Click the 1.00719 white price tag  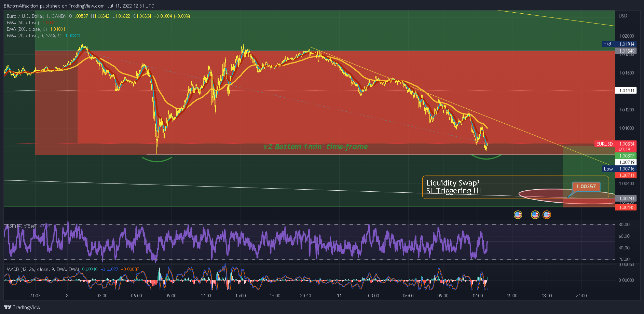pos(626,162)
